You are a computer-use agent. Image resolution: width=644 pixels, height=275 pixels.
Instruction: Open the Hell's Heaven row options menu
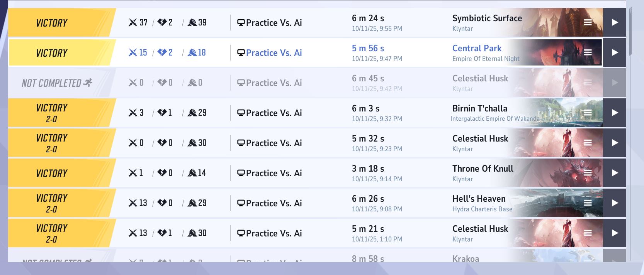click(x=588, y=203)
